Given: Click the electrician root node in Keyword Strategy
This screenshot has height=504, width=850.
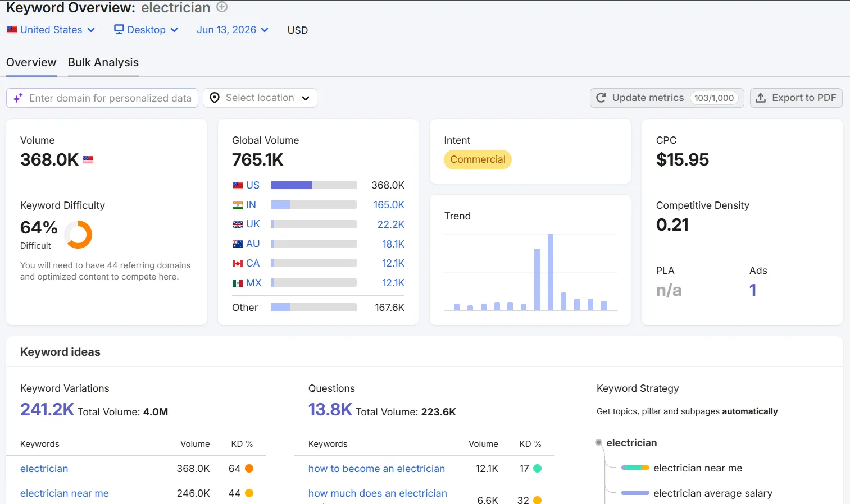Looking at the screenshot, I should point(631,443).
